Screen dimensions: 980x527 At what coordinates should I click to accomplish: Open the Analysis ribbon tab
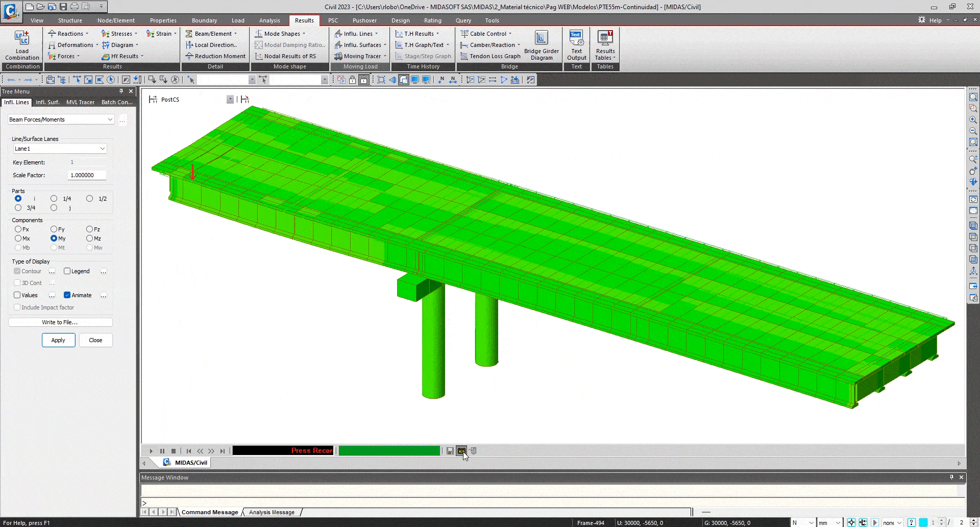(269, 20)
